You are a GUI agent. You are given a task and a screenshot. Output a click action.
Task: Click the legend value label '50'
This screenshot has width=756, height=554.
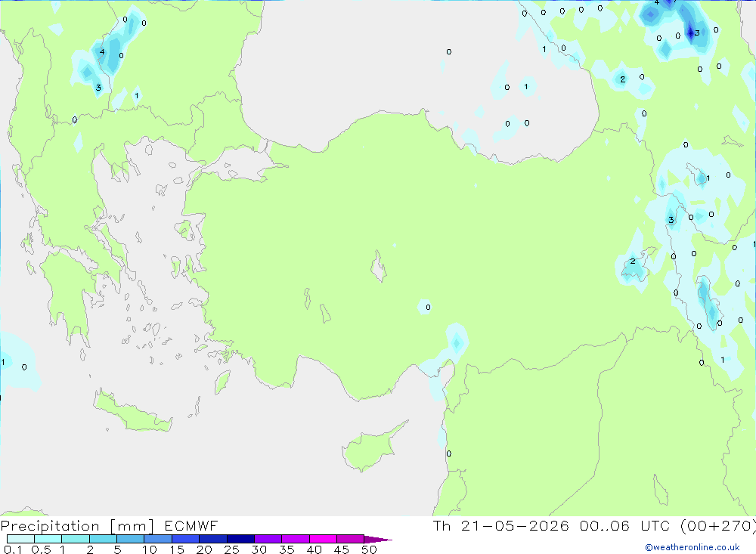tap(369, 549)
